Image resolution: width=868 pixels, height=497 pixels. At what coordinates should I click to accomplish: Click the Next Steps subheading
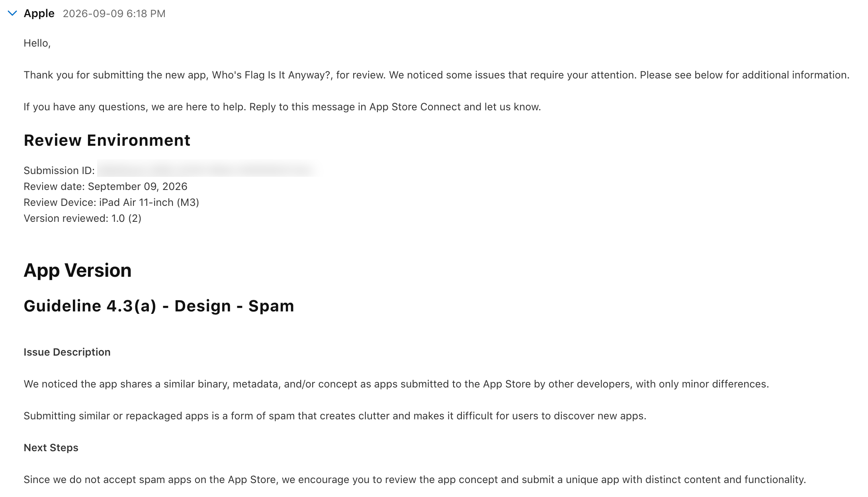(51, 448)
